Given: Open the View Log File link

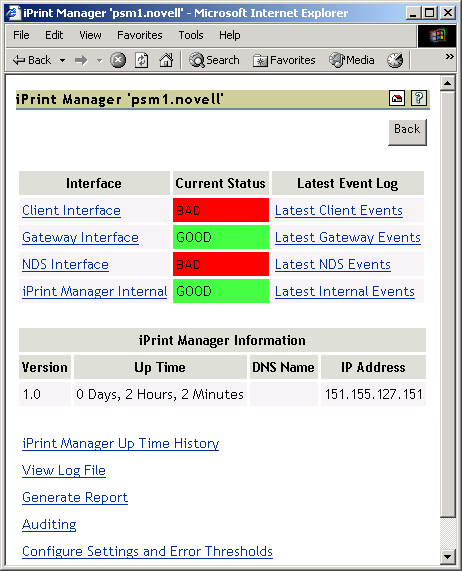Looking at the screenshot, I should coord(64,470).
